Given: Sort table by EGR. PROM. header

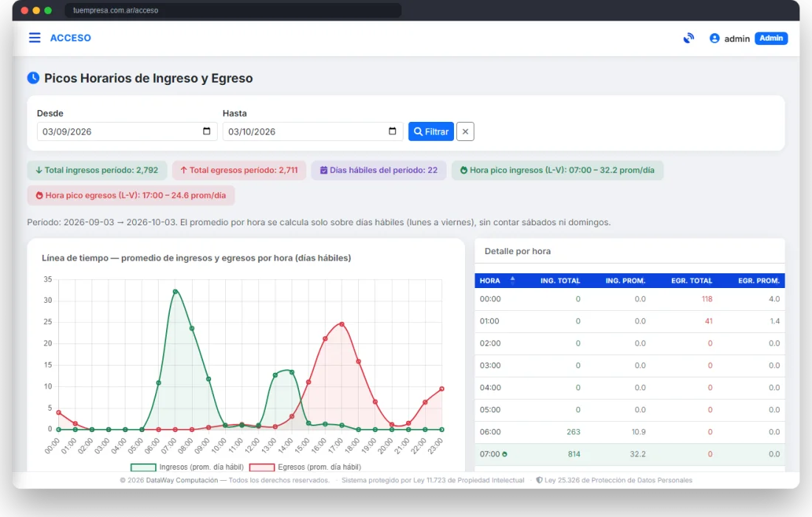Looking at the screenshot, I should 759,281.
